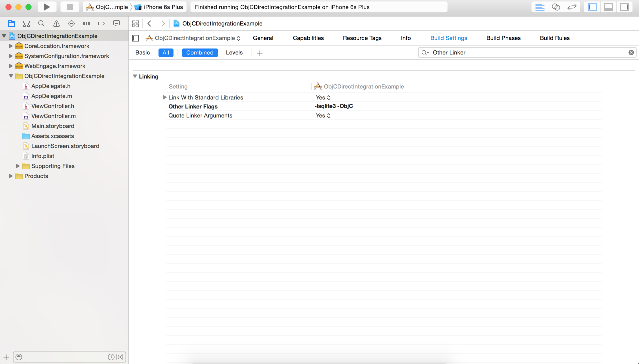Viewport: 639px width, 364px height.
Task: Expand the Products group
Action: click(x=11, y=176)
